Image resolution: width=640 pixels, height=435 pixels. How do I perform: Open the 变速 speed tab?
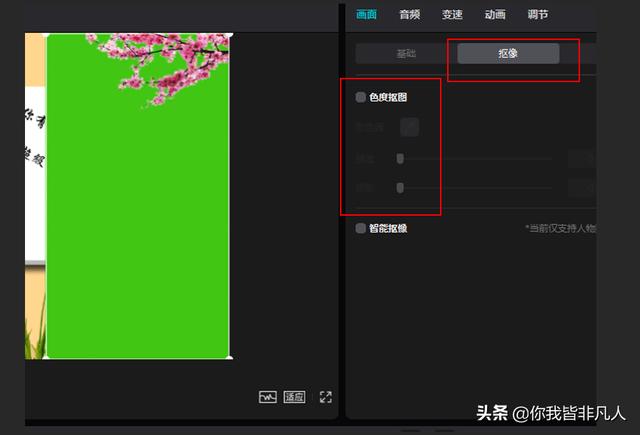(452, 15)
